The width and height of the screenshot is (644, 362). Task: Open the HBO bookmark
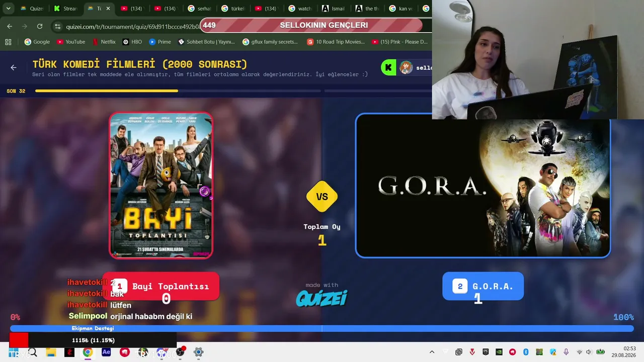tap(132, 42)
